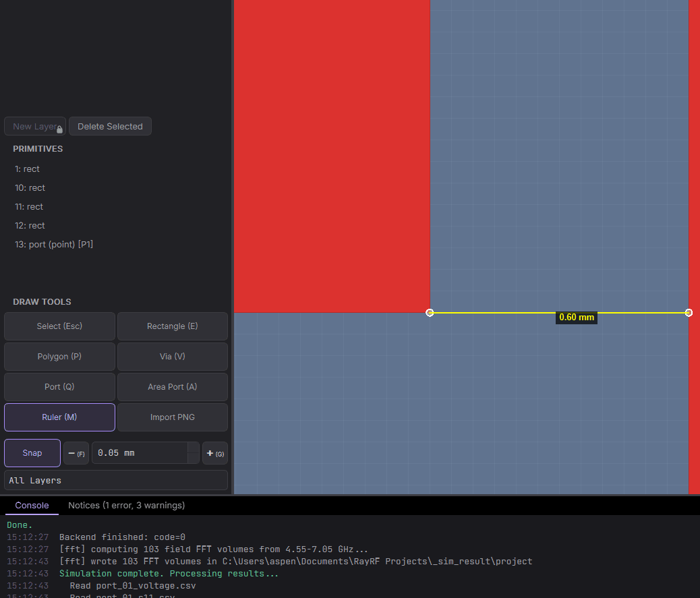700x598 pixels.
Task: Toggle Snap on or off
Action: tap(32, 453)
